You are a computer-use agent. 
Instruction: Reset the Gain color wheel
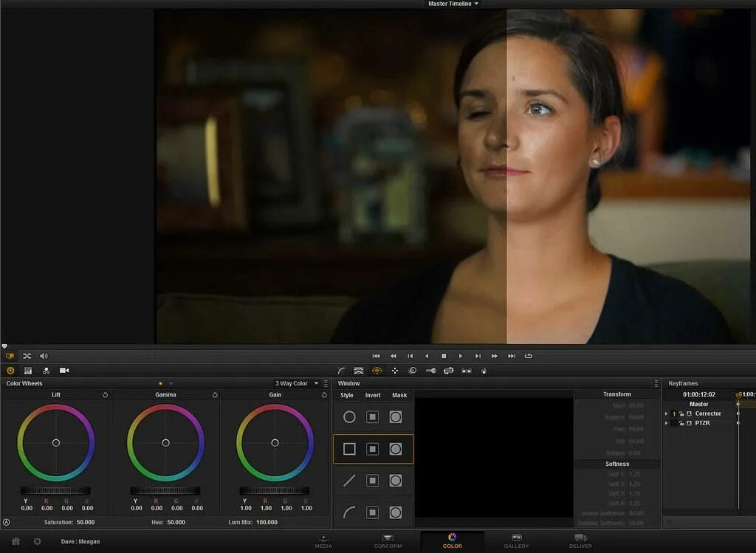[x=324, y=395]
